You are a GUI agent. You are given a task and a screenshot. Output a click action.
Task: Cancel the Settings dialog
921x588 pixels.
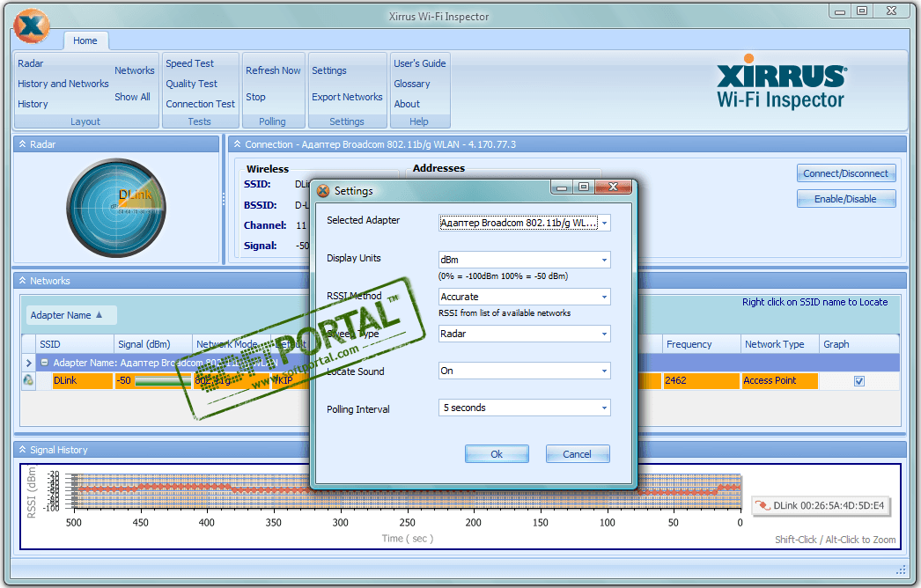coord(578,454)
